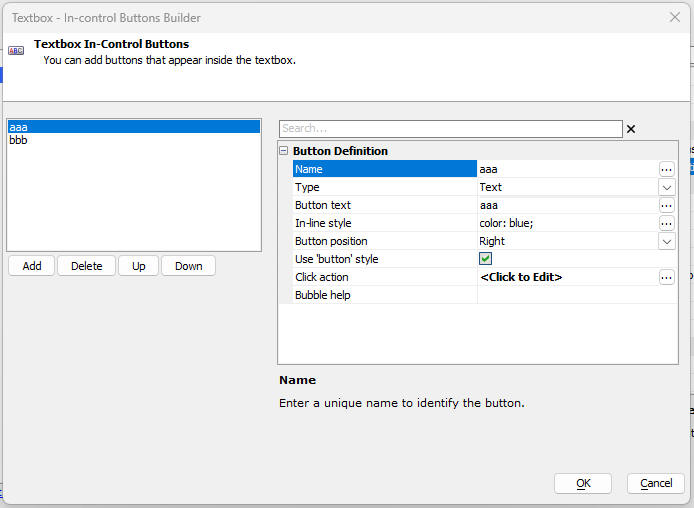694x508 pixels.
Task: Collapse the Button Definition section
Action: (284, 151)
